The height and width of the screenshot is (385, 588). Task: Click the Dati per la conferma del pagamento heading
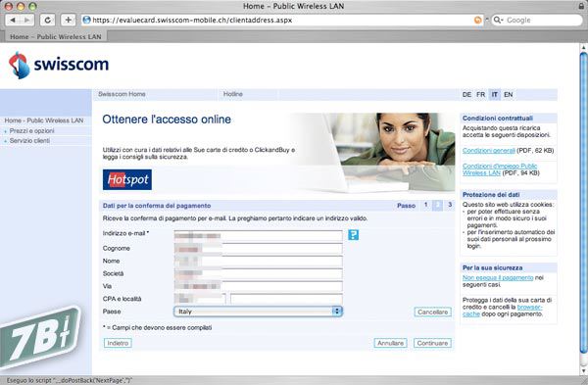157,206
